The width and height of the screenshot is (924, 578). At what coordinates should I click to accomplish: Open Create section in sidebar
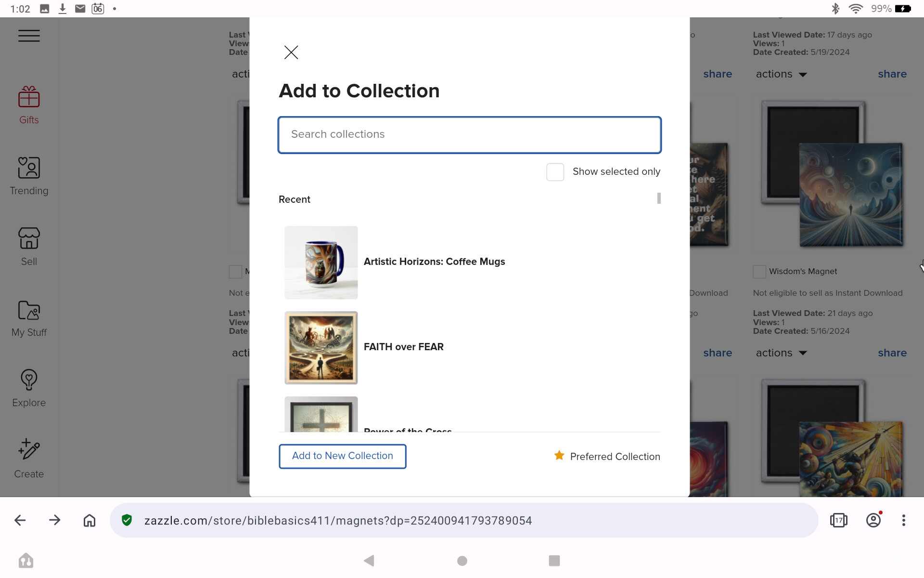click(29, 459)
